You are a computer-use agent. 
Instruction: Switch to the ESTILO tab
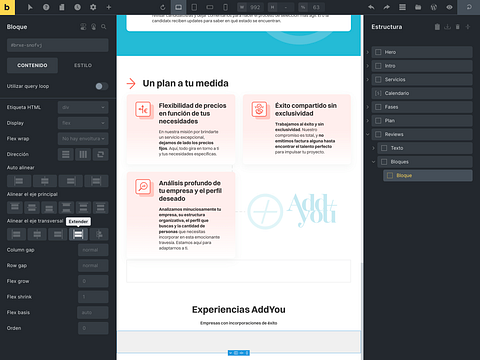click(83, 65)
